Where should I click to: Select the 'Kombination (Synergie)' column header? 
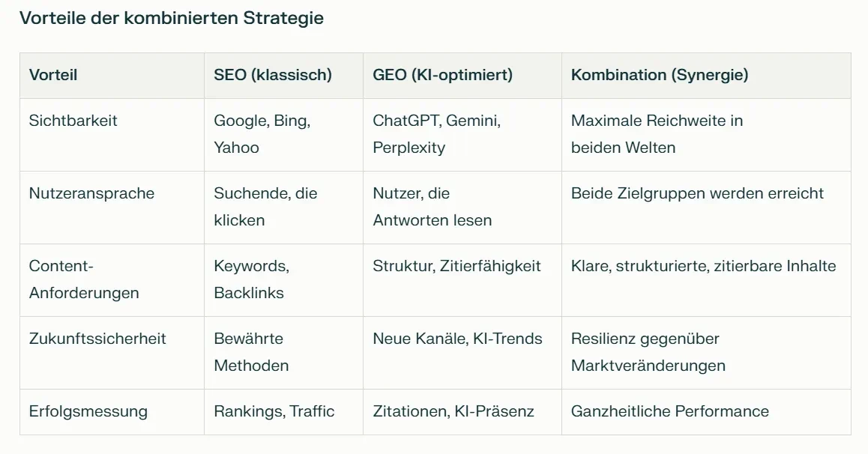660,75
